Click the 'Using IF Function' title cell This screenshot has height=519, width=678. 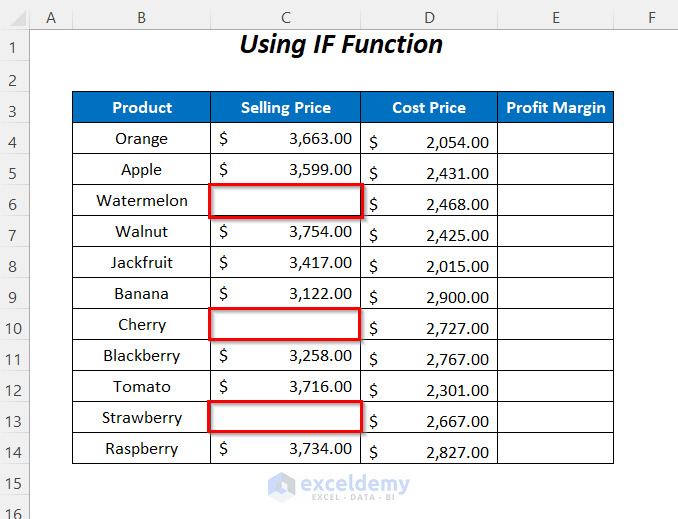(x=342, y=45)
